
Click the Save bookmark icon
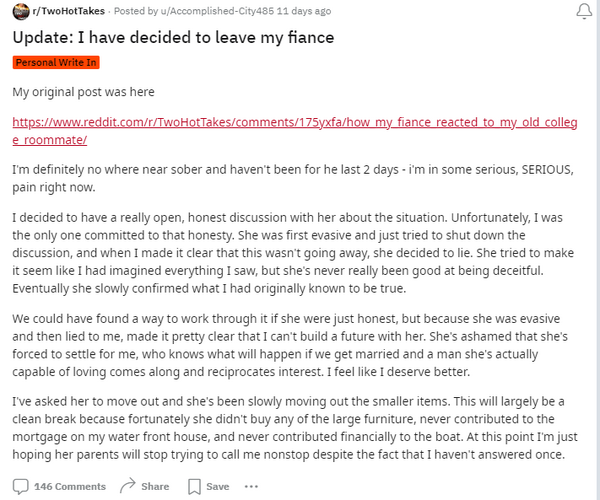pyautogui.click(x=194, y=487)
